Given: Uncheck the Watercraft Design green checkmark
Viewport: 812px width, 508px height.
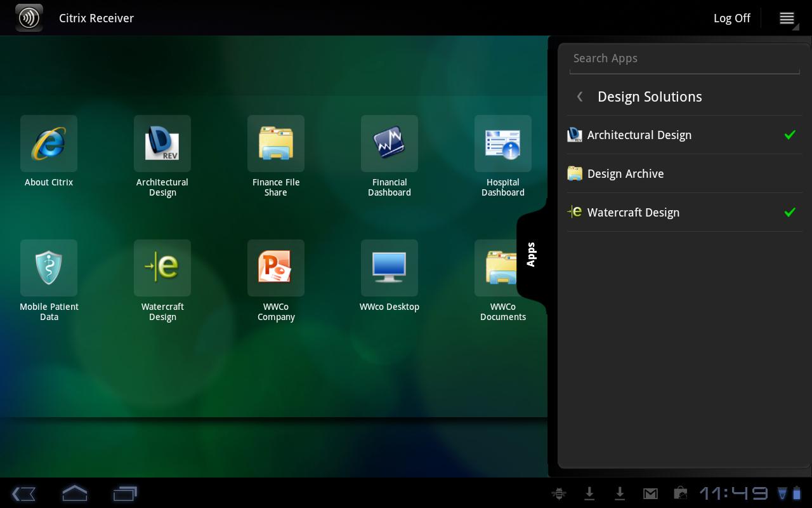Looking at the screenshot, I should pos(790,212).
